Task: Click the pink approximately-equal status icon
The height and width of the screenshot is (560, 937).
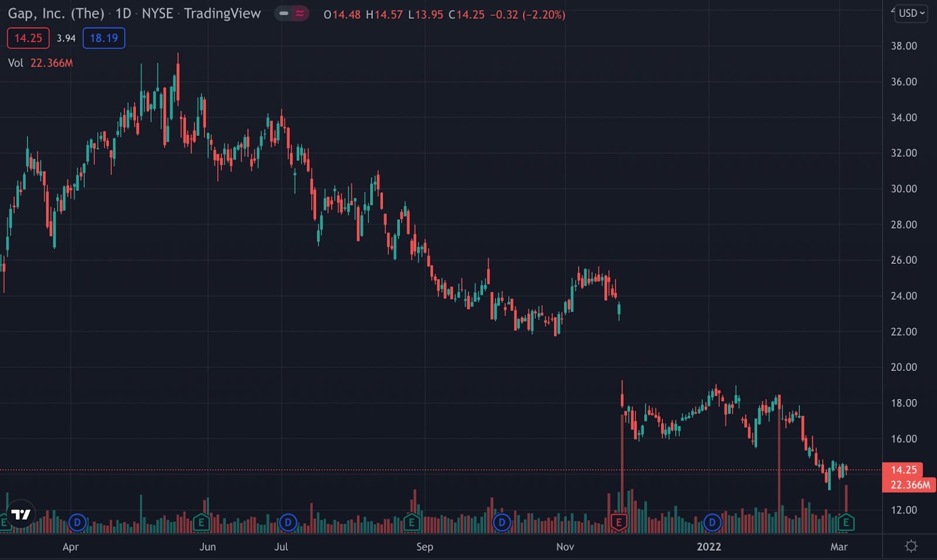Action: tap(300, 13)
